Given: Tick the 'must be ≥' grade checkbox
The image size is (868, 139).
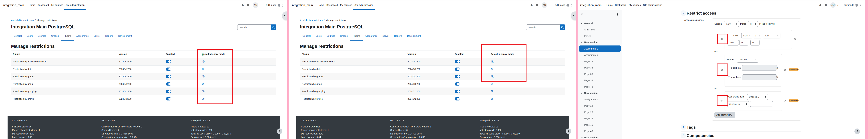Looking at the screenshot, I should click(x=729, y=68).
